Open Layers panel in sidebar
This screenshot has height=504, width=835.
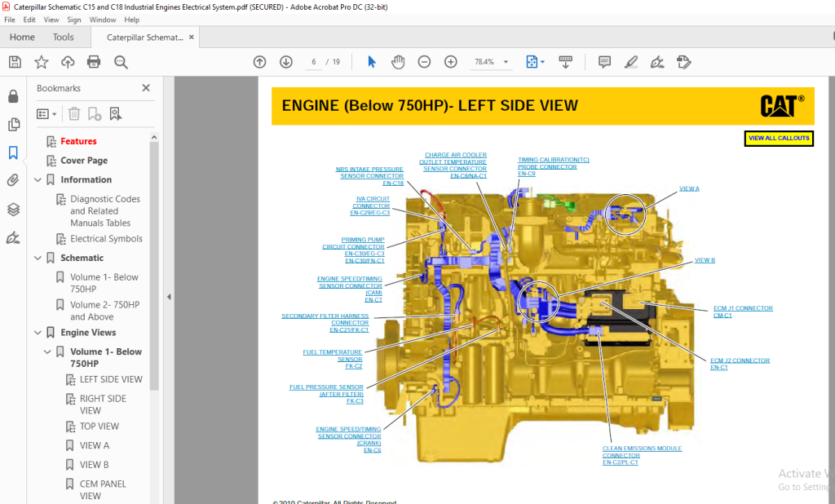click(x=13, y=210)
